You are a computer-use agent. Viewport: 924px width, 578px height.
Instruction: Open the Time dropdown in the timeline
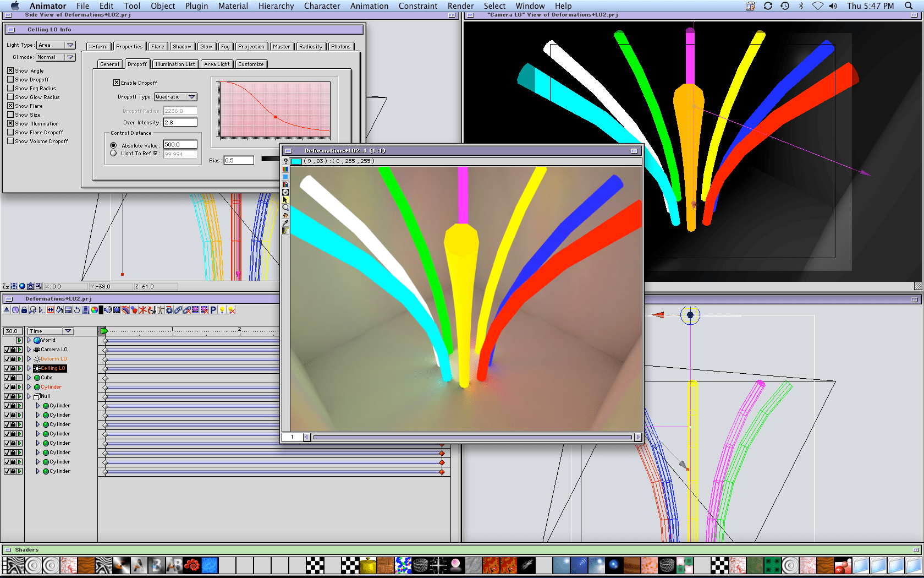pos(51,331)
